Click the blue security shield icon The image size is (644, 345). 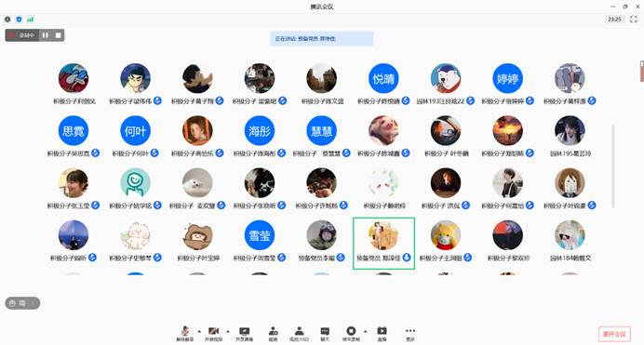point(19,20)
